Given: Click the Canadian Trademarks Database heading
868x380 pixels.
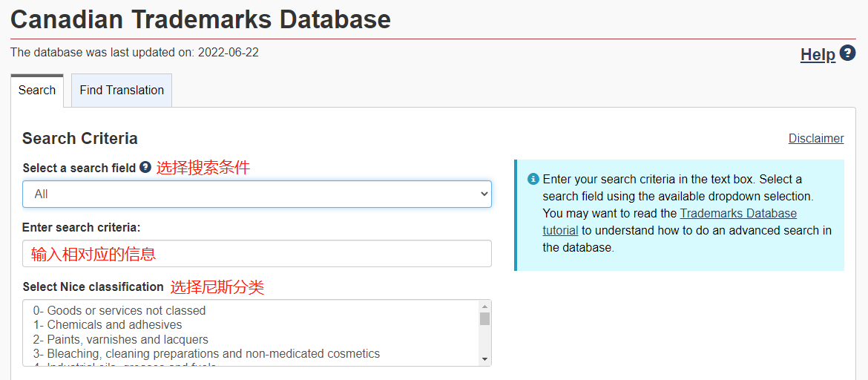Looking at the screenshot, I should 200,19.
